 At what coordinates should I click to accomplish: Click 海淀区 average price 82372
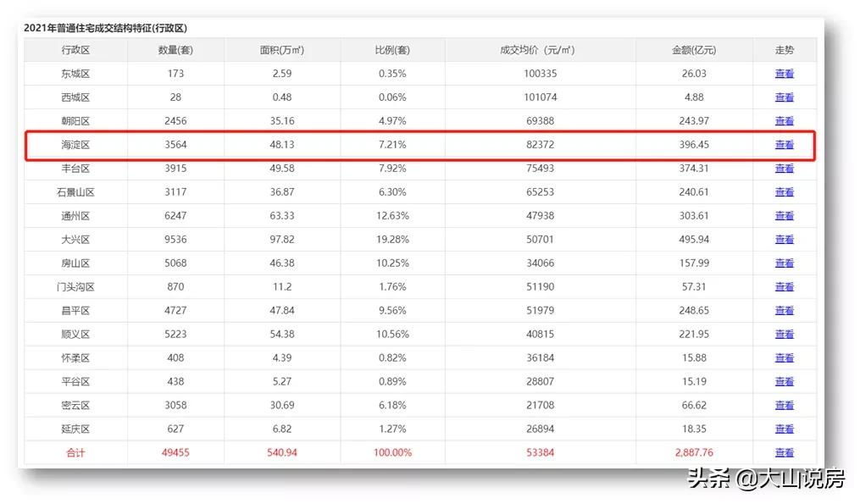541,145
